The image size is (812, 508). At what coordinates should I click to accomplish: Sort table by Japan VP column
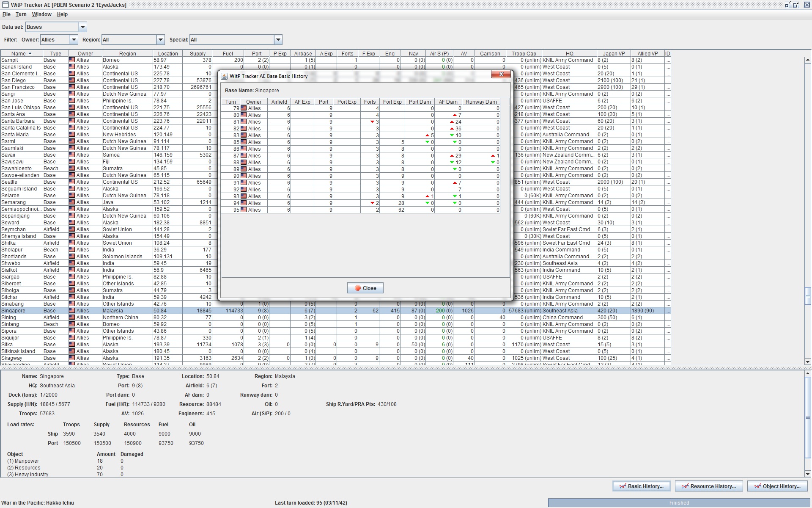click(614, 54)
